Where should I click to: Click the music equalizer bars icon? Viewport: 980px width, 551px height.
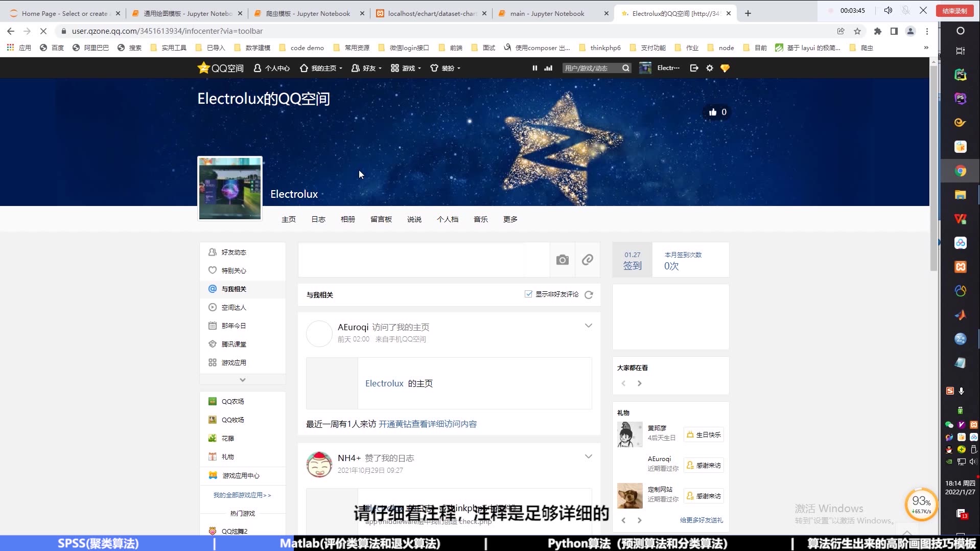[x=548, y=68]
